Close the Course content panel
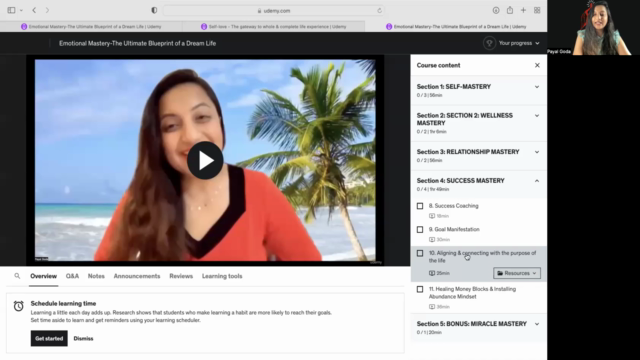 pyautogui.click(x=537, y=65)
